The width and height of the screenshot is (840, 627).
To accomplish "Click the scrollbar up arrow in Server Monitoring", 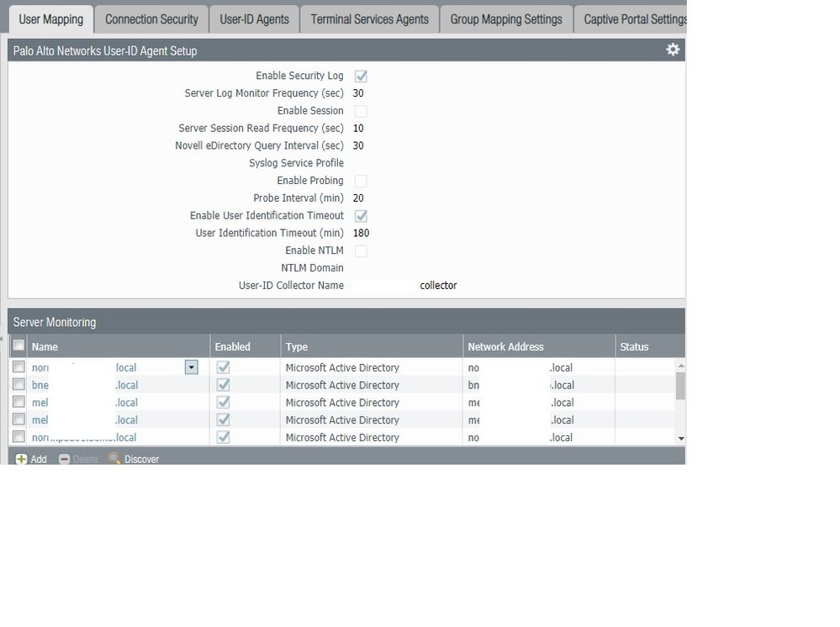I will [681, 366].
